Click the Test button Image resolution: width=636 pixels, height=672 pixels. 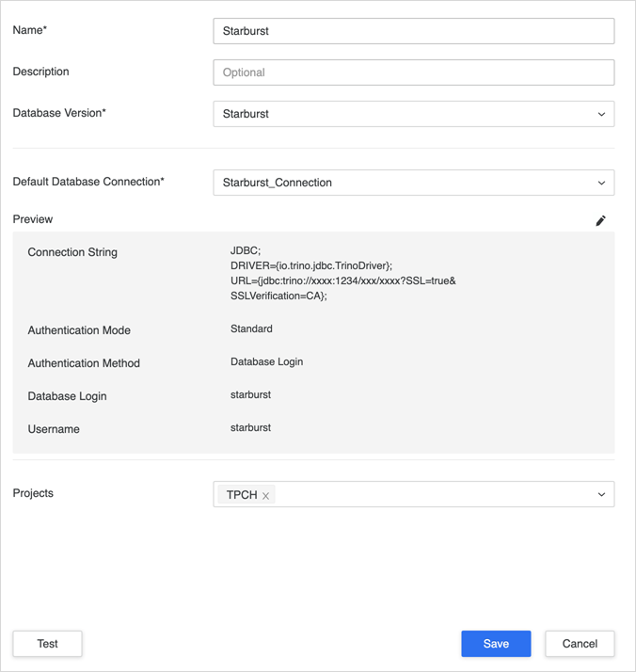(x=48, y=644)
